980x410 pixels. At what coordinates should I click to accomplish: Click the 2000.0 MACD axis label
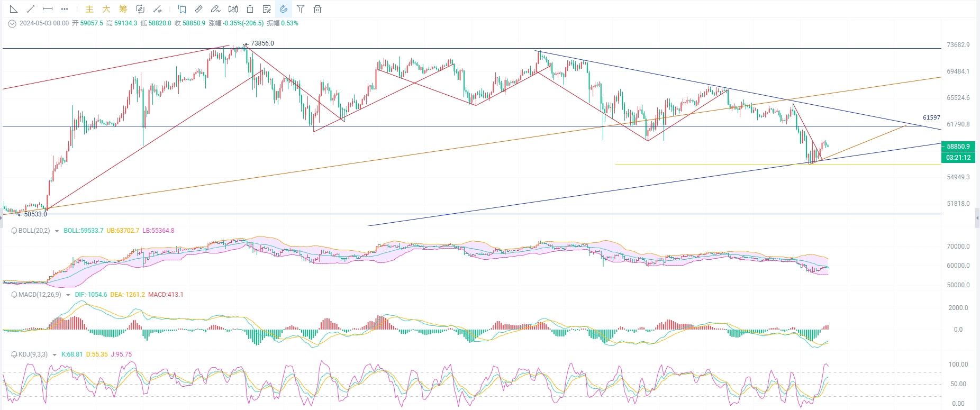958,308
